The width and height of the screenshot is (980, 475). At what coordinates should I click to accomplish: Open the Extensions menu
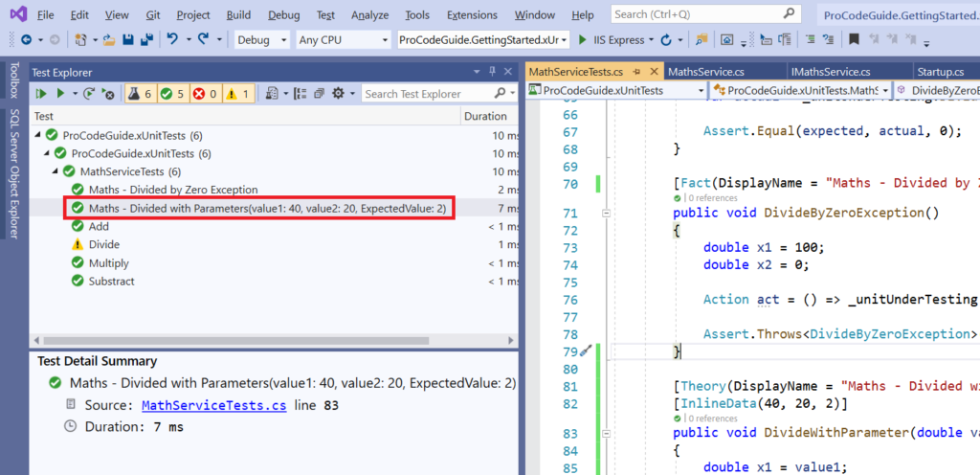pyautogui.click(x=473, y=14)
